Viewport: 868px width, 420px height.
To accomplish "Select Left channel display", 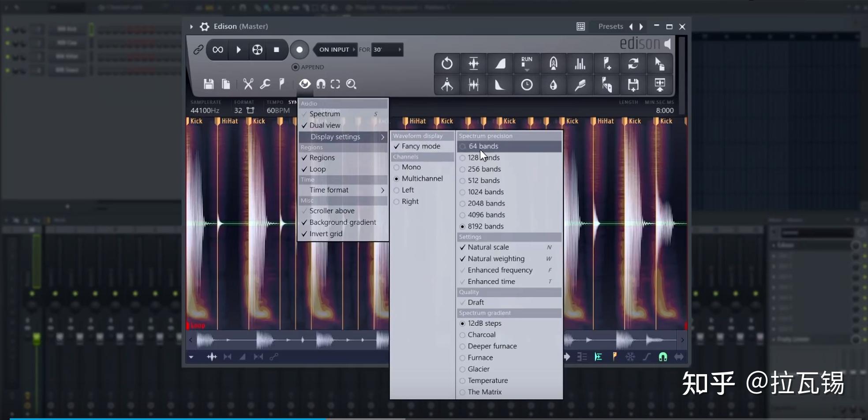I will pos(423,190).
